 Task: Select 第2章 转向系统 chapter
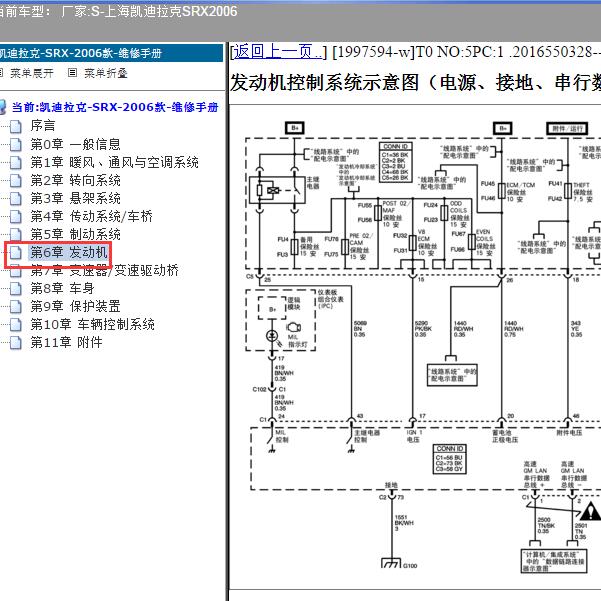tap(76, 180)
